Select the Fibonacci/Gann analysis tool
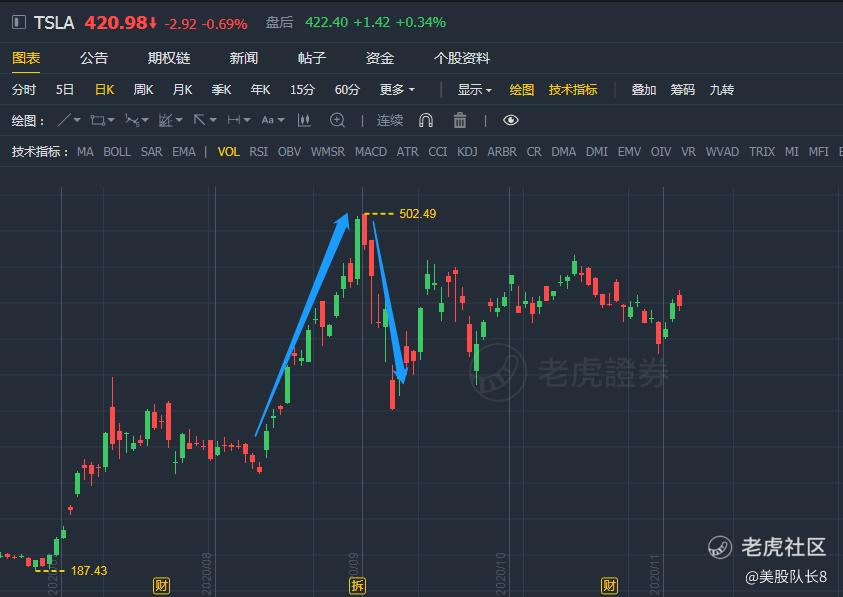The height and width of the screenshot is (597, 843). click(x=166, y=120)
